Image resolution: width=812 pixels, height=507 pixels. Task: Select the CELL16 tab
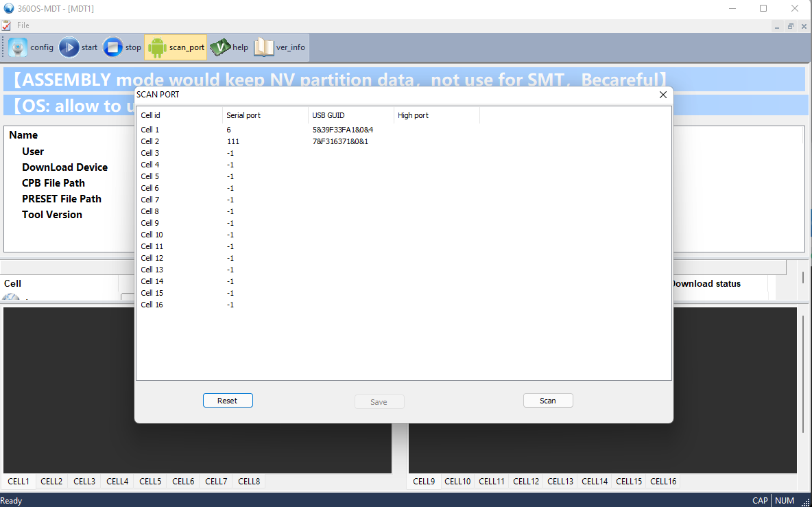click(662, 481)
